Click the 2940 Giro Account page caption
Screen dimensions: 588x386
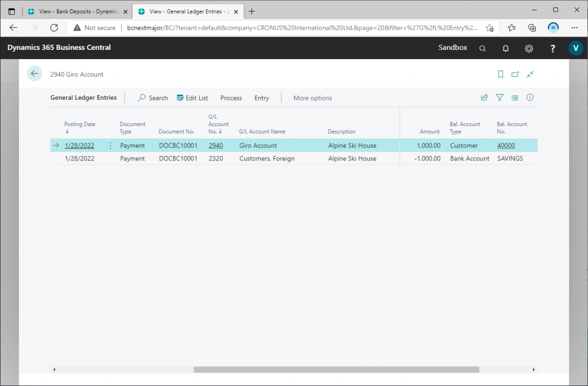(77, 75)
